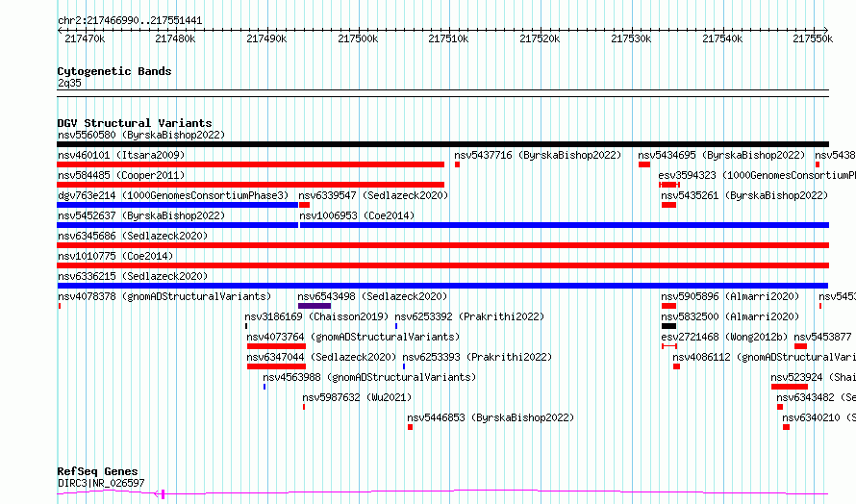Open the nsv1006953 (Coe2014) label
This screenshot has width=856, height=504.
click(x=357, y=215)
